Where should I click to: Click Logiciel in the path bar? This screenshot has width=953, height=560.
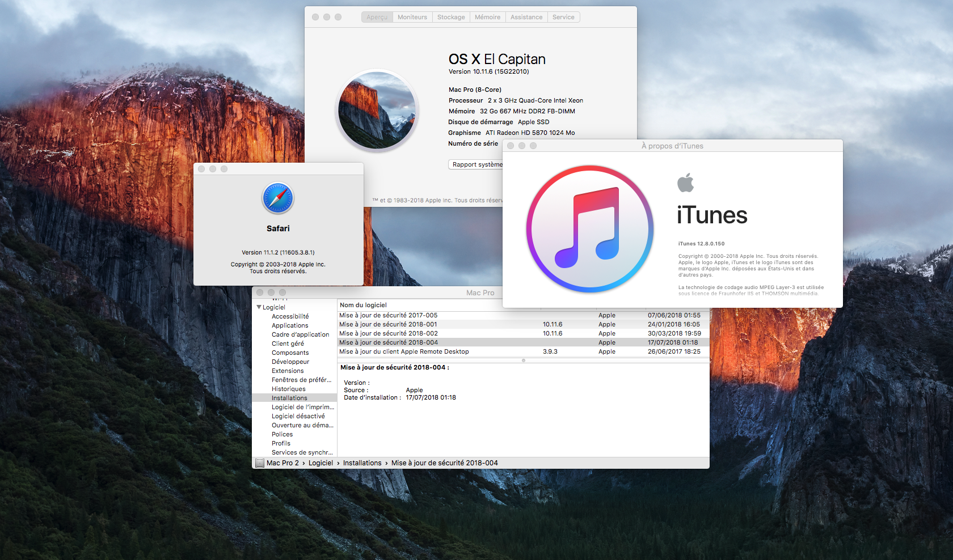click(321, 463)
